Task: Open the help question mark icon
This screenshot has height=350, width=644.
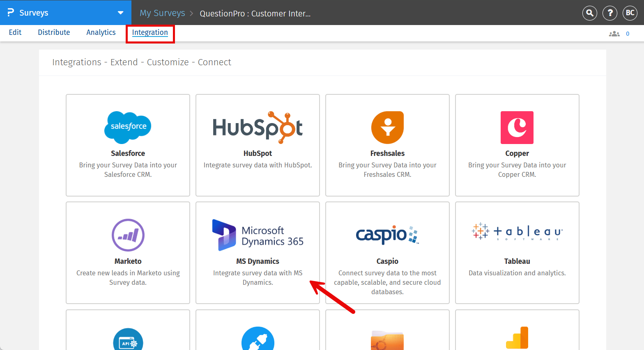Action: click(x=609, y=13)
